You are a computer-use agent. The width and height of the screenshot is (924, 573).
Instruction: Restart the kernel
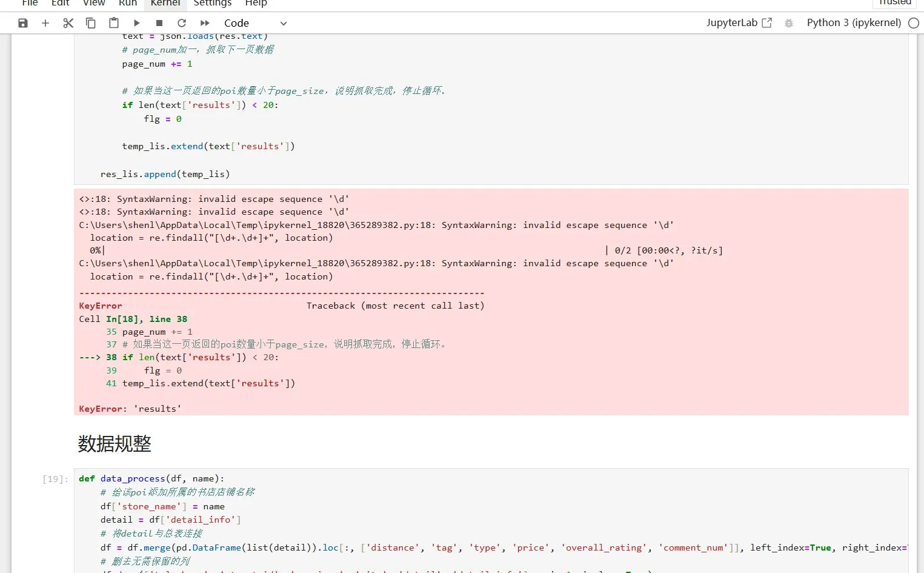182,23
